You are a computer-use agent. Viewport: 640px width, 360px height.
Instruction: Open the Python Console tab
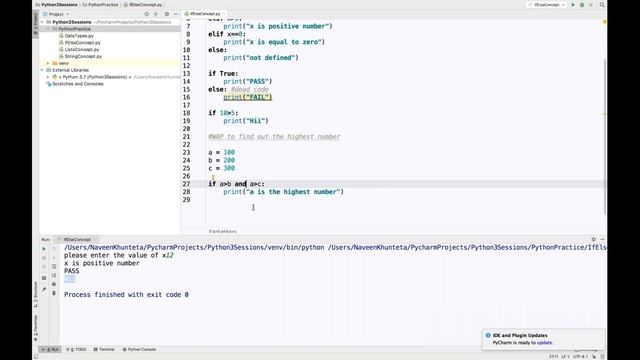pos(139,349)
